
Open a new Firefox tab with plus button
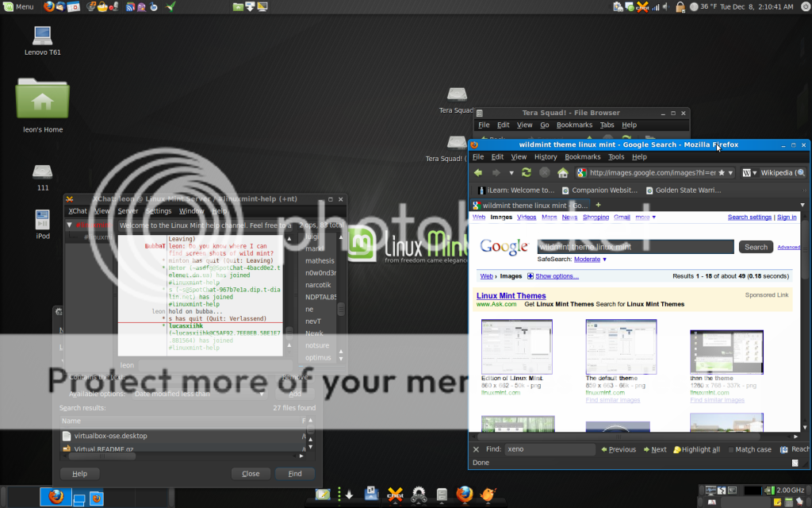point(598,205)
